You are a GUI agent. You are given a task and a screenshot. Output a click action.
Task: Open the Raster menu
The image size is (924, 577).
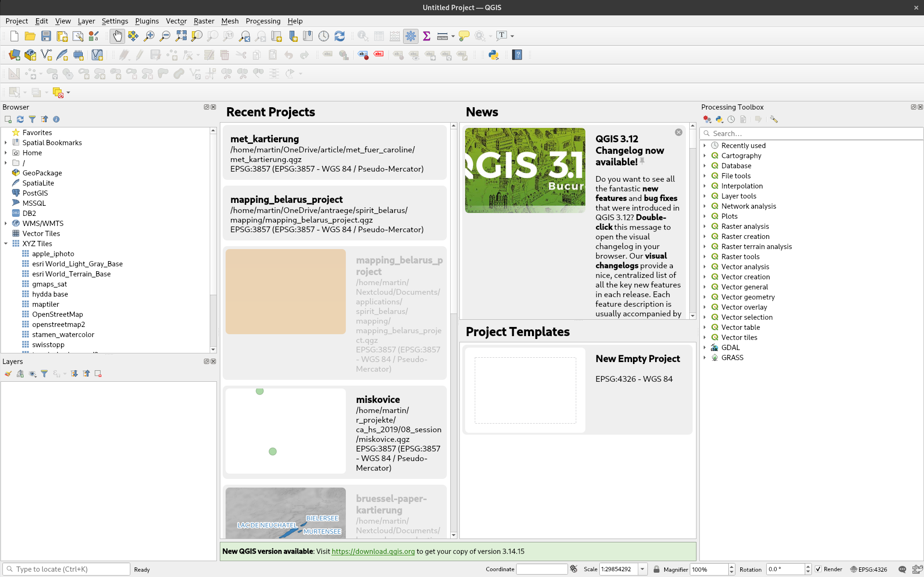tap(204, 21)
